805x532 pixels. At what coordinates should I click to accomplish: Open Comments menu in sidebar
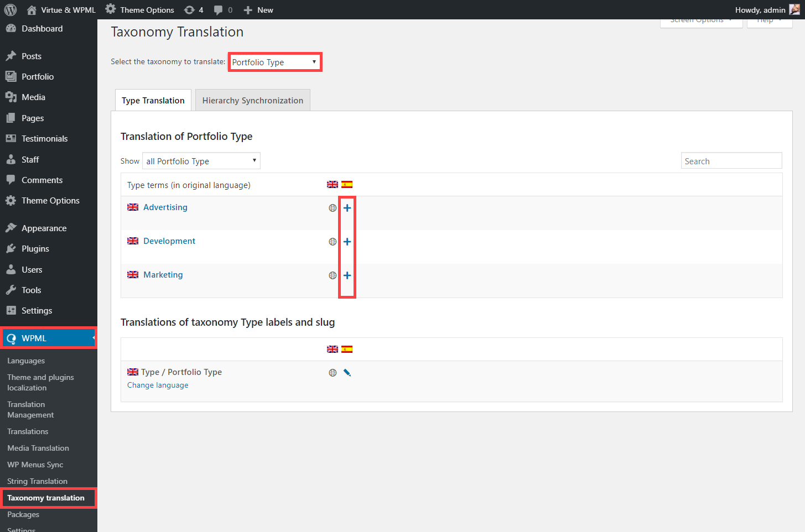point(49,180)
